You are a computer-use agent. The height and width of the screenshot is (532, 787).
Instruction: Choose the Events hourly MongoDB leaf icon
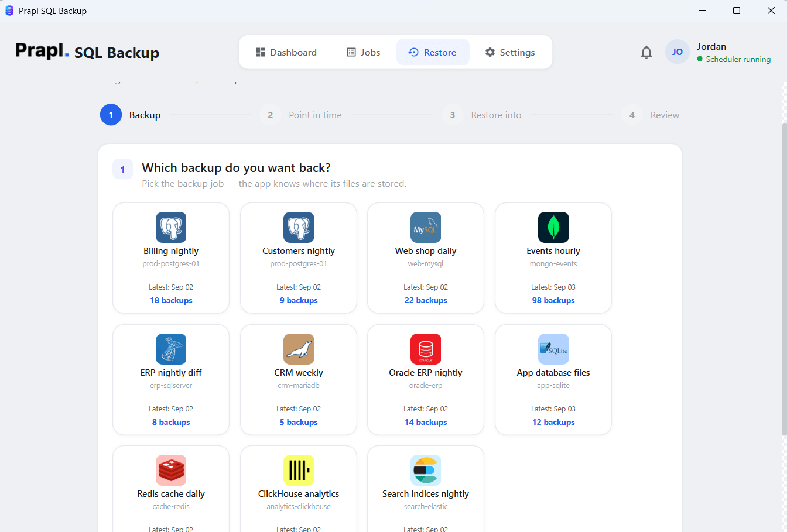coord(553,227)
